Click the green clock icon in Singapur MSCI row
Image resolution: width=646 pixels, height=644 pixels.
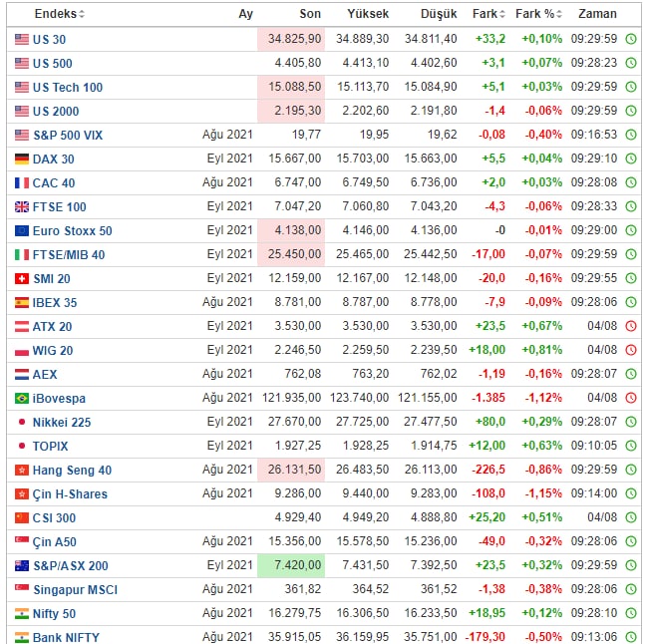[631, 589]
